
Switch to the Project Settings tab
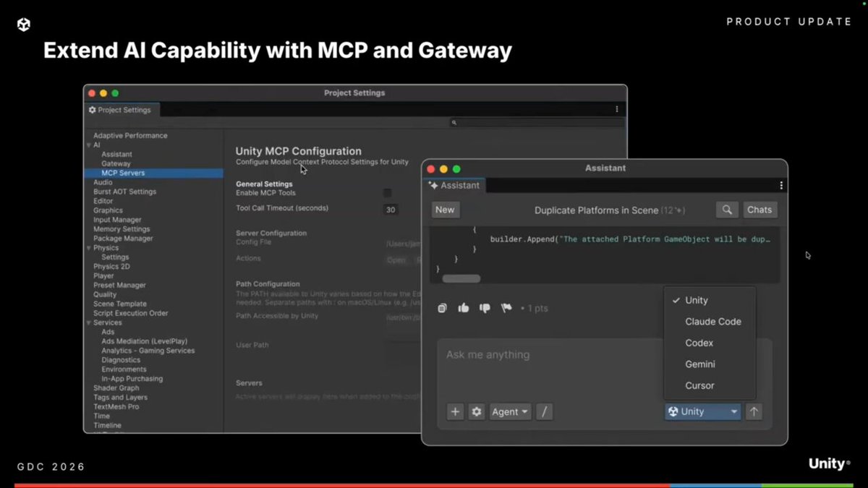(120, 110)
